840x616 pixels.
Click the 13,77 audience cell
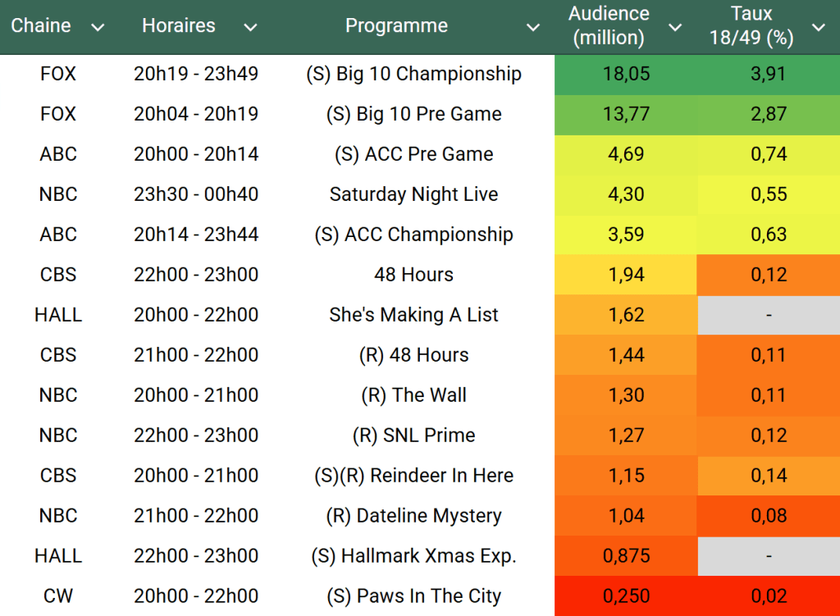626,114
